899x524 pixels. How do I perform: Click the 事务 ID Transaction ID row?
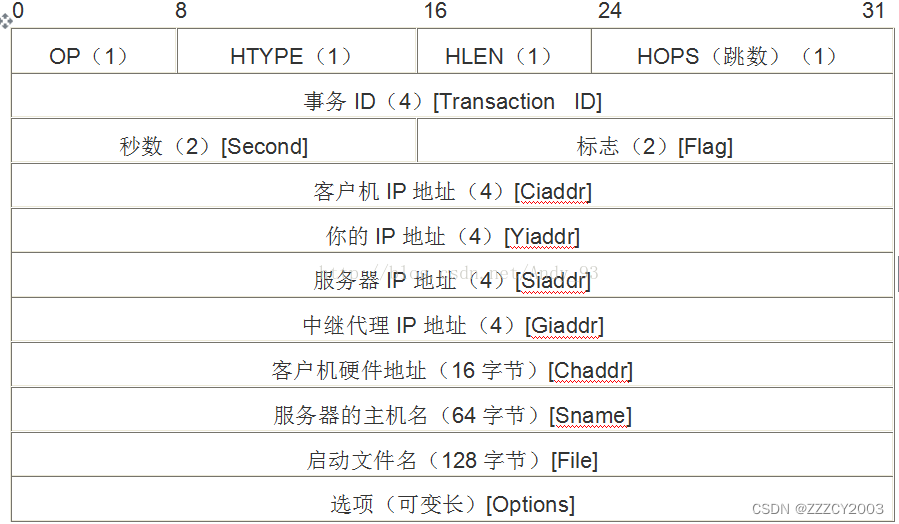pos(452,101)
